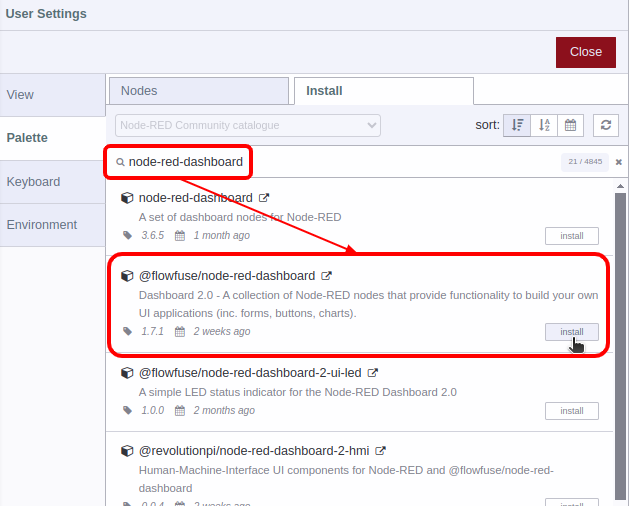Image resolution: width=629 pixels, height=506 pixels.
Task: Click the 21 / 4845 results counter
Action: (x=585, y=162)
